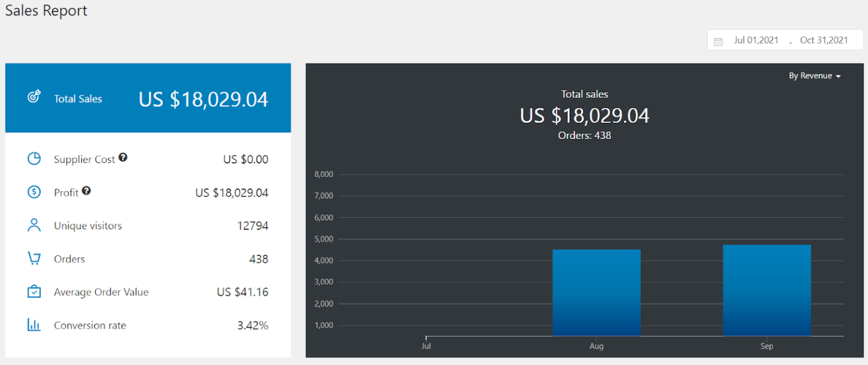Click the Total Sales blue banner
Screen dimensions: 868x365
tap(148, 98)
